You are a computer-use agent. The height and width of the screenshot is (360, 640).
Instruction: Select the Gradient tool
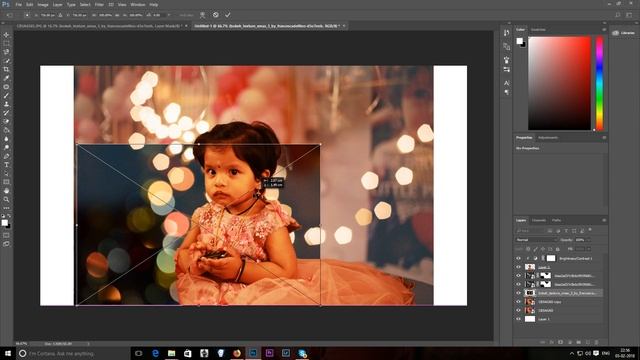(x=6, y=130)
